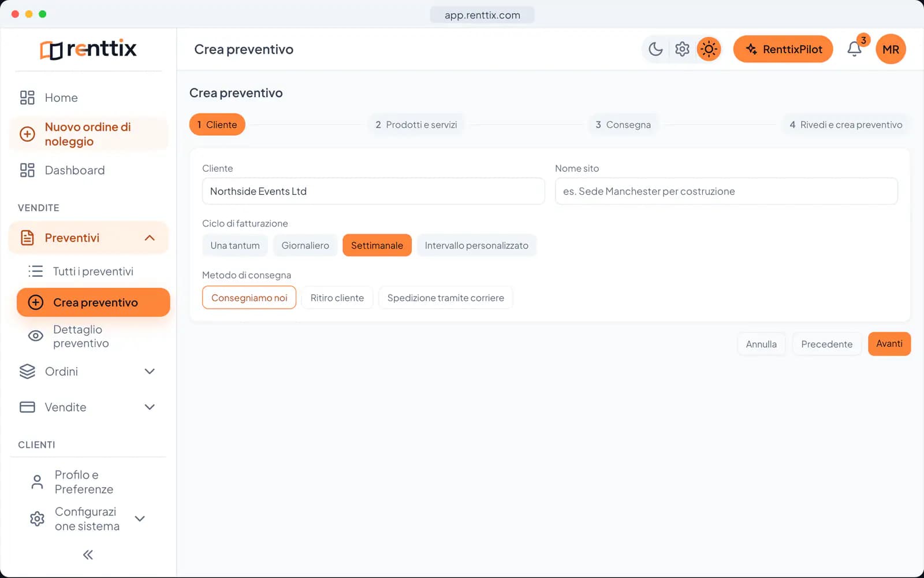This screenshot has width=924, height=578.
Task: Click the renttix logo
Action: click(x=88, y=49)
